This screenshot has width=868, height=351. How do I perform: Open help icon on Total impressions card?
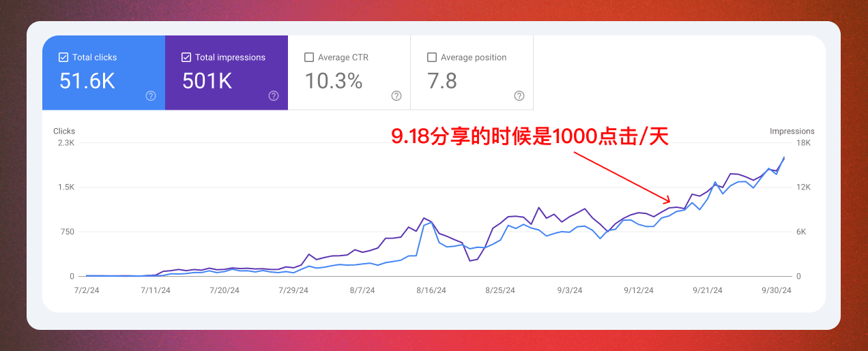(x=274, y=96)
